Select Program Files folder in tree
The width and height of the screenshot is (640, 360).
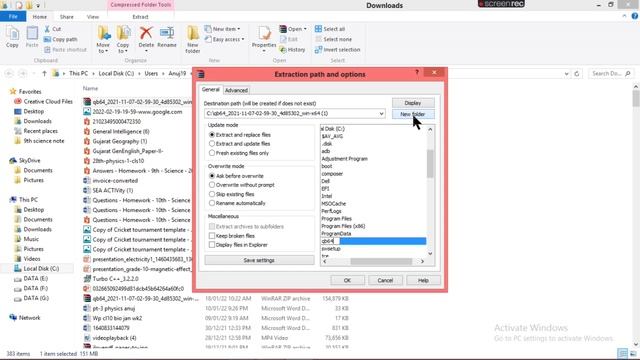337,218
